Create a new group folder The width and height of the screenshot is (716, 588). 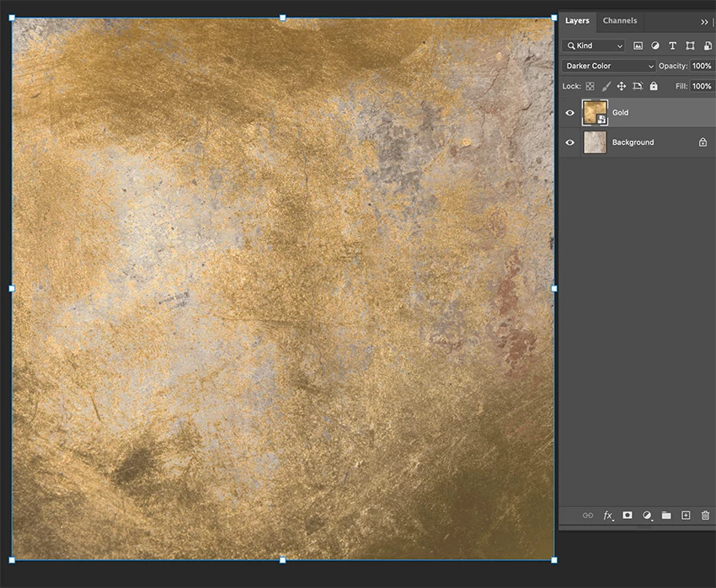[x=666, y=516]
